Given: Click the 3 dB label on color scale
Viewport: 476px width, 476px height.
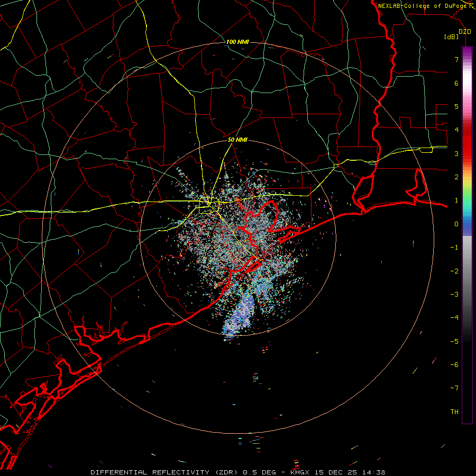Looking at the screenshot, I should click(456, 153).
